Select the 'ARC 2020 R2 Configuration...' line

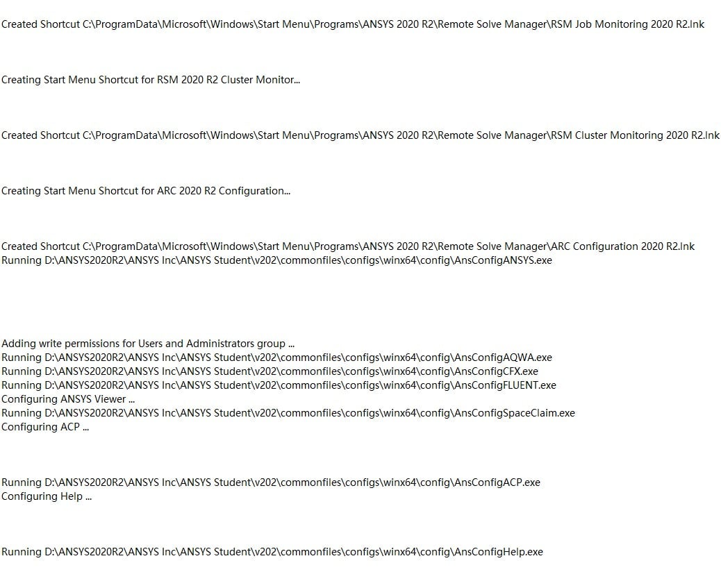146,191
